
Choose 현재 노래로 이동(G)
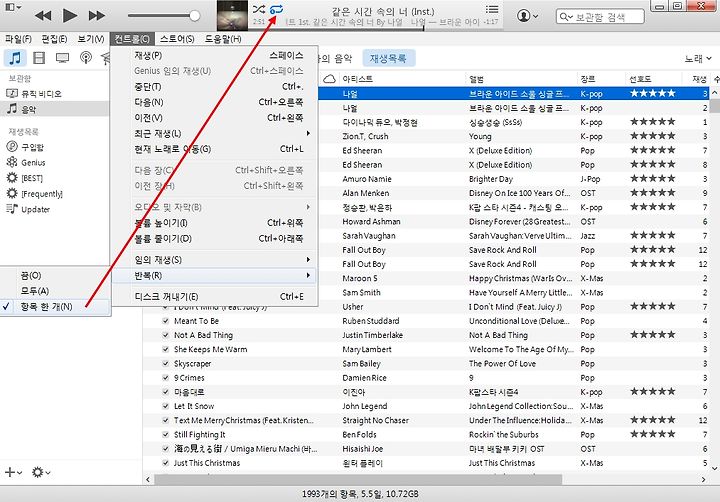coord(214,149)
